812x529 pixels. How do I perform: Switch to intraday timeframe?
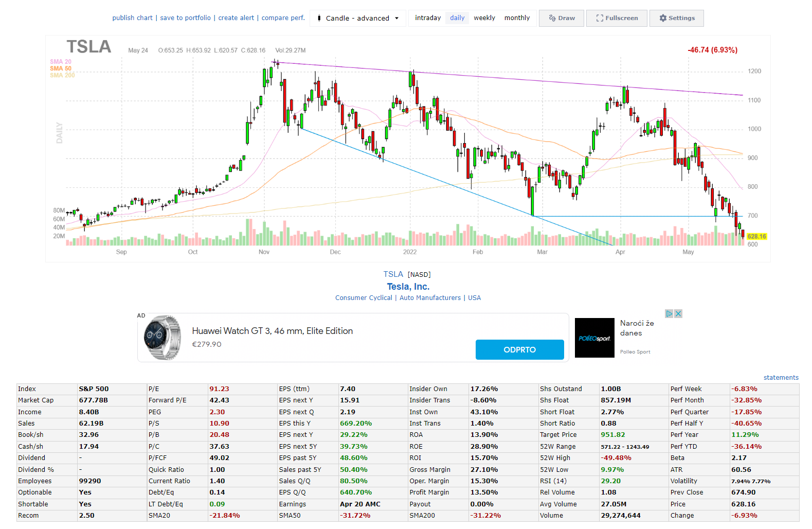(428, 18)
